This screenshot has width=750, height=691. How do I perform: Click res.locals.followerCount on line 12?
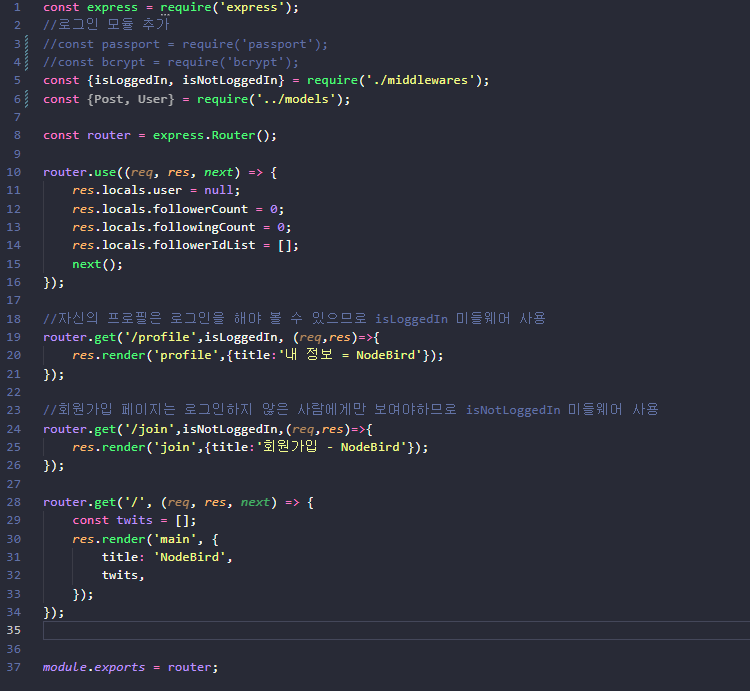click(160, 209)
